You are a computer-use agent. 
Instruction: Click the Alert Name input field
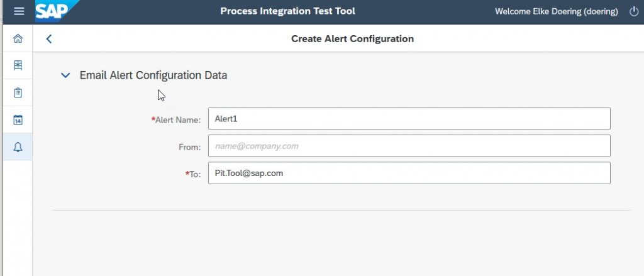(x=409, y=119)
